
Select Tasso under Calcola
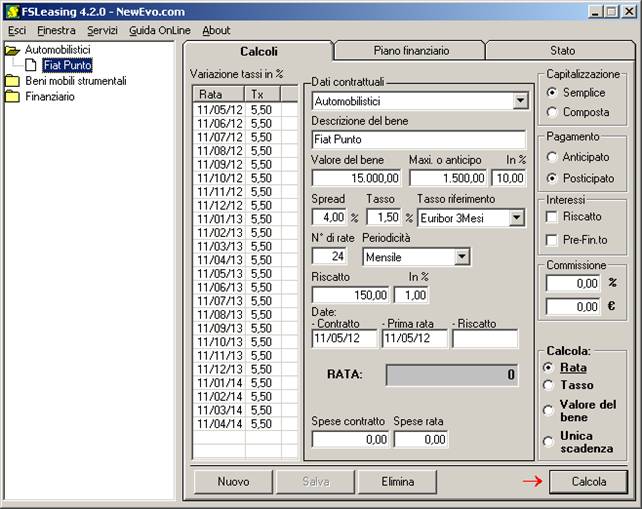click(x=568, y=385)
